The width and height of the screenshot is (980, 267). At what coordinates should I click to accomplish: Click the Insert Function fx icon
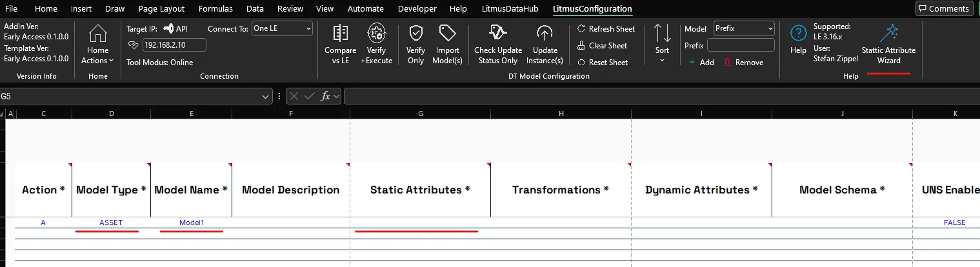click(326, 96)
